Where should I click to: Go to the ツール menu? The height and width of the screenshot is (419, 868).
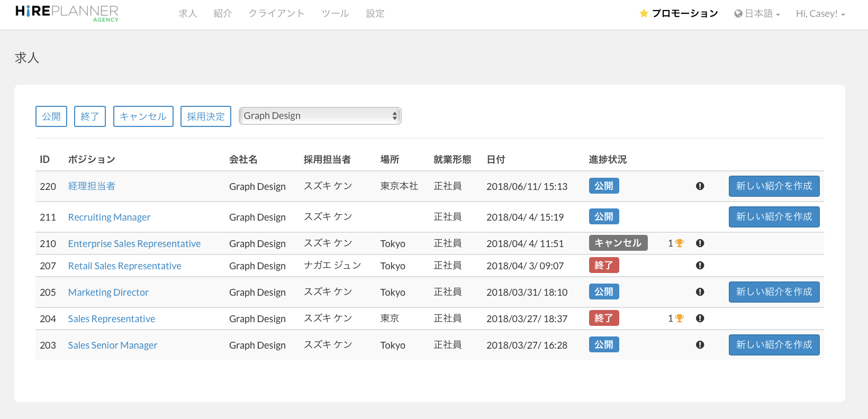[335, 14]
